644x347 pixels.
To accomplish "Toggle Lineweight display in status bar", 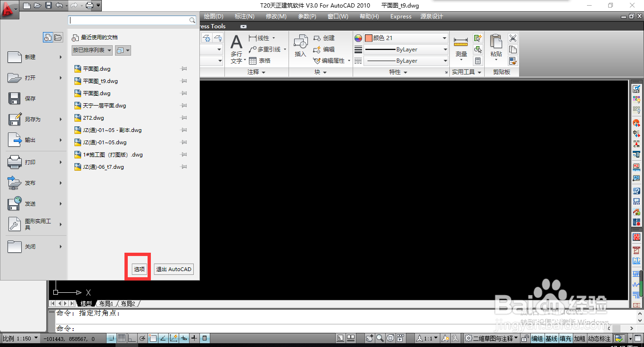I will 194,339.
